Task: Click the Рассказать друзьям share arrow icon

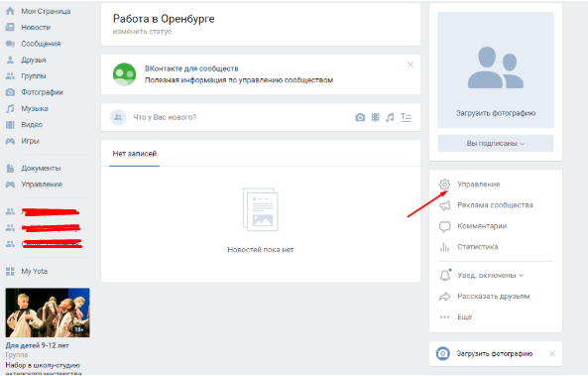Action: pos(444,296)
